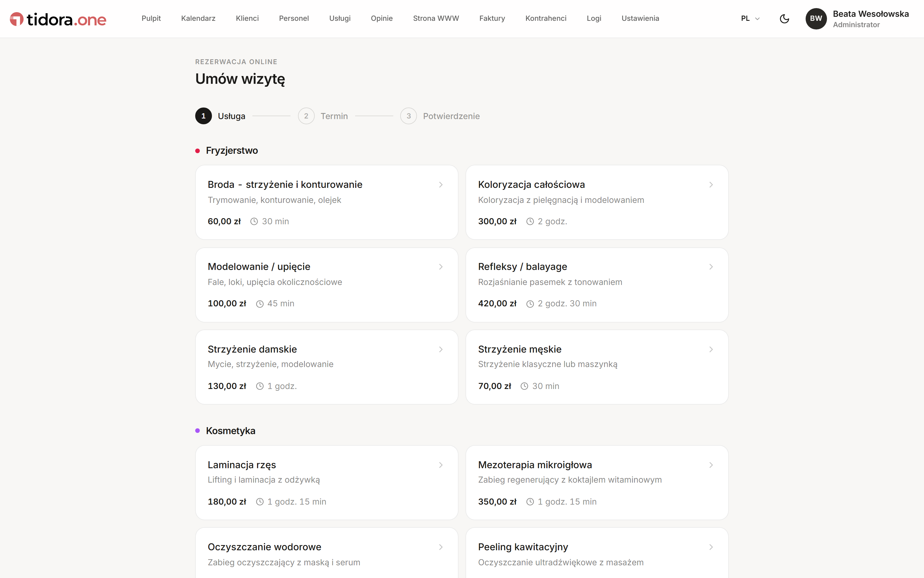Click the red Fryzjerstwo category dot
The height and width of the screenshot is (578, 924).
(x=198, y=151)
